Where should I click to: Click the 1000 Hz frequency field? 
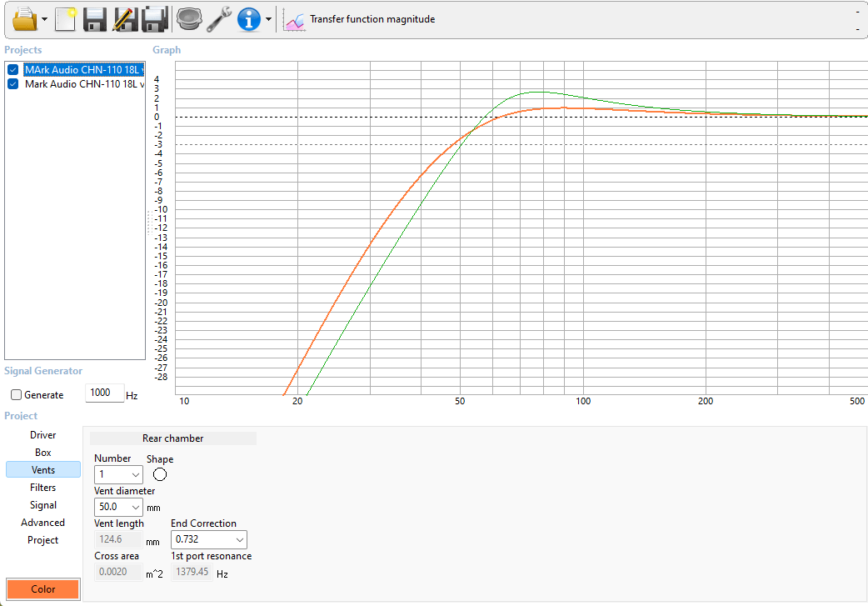[x=104, y=393]
